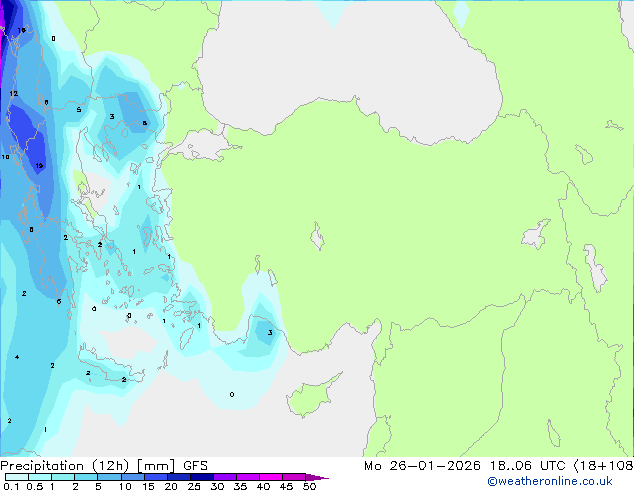The width and height of the screenshot is (634, 490).
Task: Click legend tick label '30'
Action: [218, 486]
